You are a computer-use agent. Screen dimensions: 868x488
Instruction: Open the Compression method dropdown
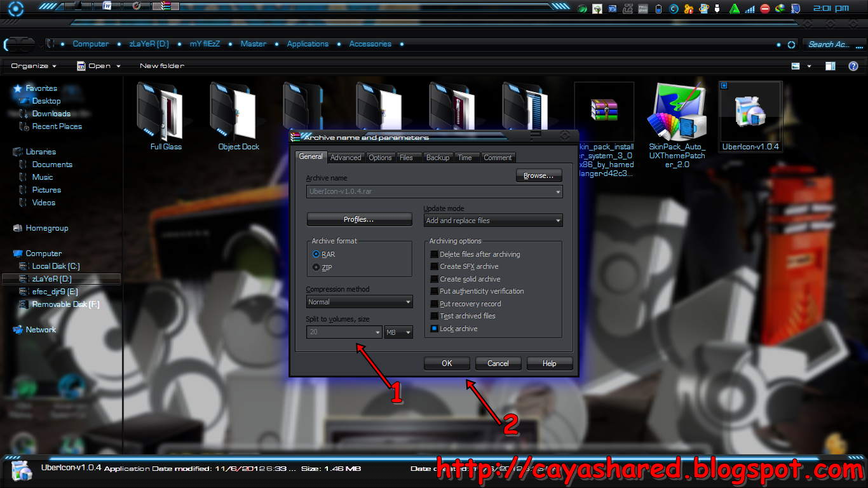408,302
